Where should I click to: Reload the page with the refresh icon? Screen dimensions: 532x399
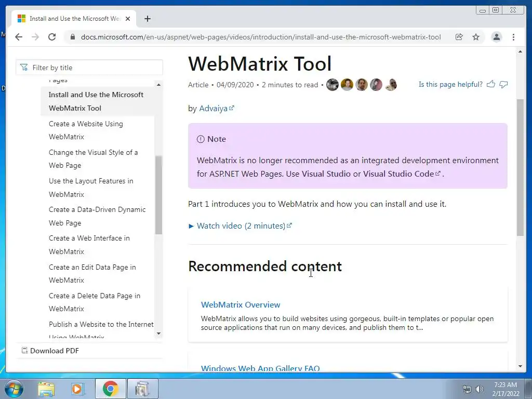pyautogui.click(x=52, y=37)
